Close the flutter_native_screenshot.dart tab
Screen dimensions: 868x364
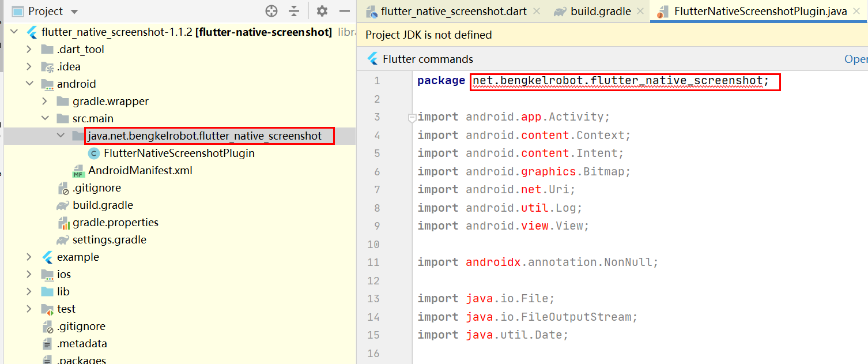click(x=537, y=12)
